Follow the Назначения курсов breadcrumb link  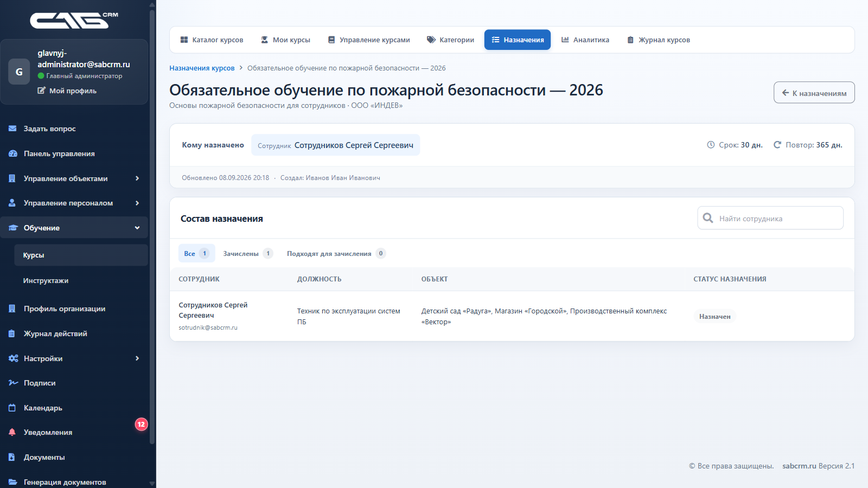point(202,68)
